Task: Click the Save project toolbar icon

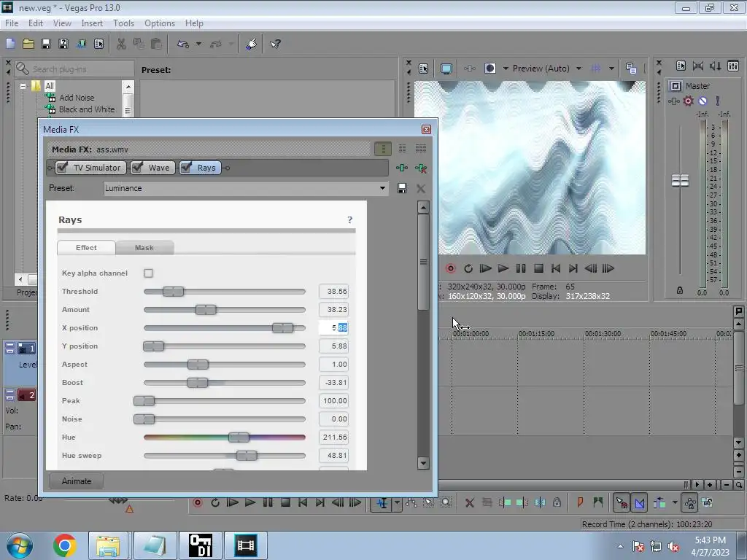Action: [46, 44]
